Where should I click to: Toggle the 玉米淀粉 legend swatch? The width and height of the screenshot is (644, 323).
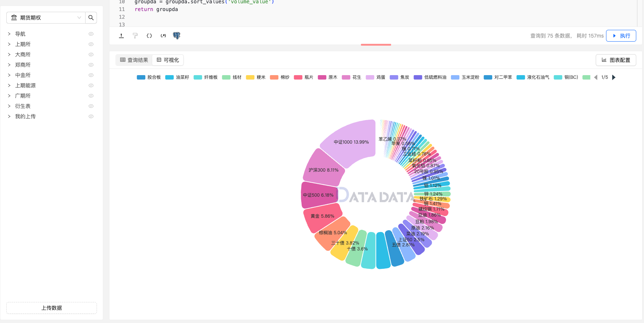point(455,77)
